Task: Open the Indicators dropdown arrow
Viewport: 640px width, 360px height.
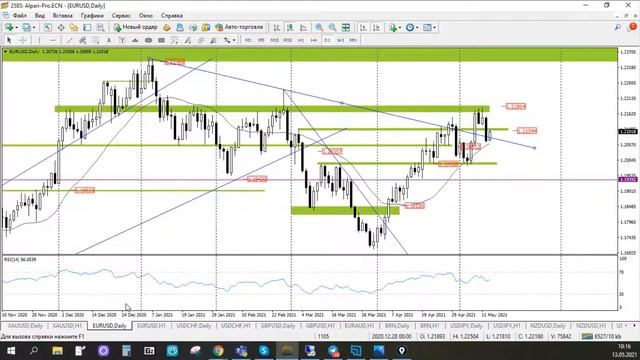Action: click(400, 27)
